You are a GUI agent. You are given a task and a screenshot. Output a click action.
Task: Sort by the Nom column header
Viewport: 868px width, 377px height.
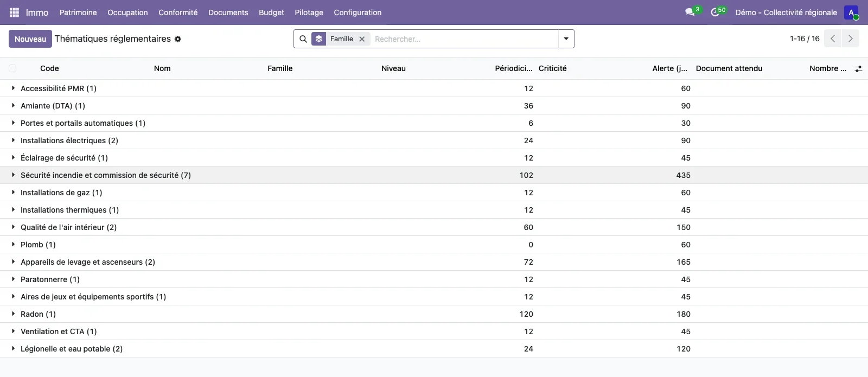(162, 68)
